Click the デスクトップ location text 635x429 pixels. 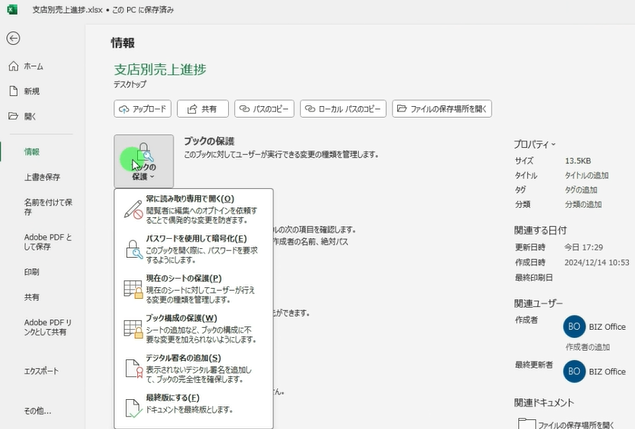tap(130, 84)
